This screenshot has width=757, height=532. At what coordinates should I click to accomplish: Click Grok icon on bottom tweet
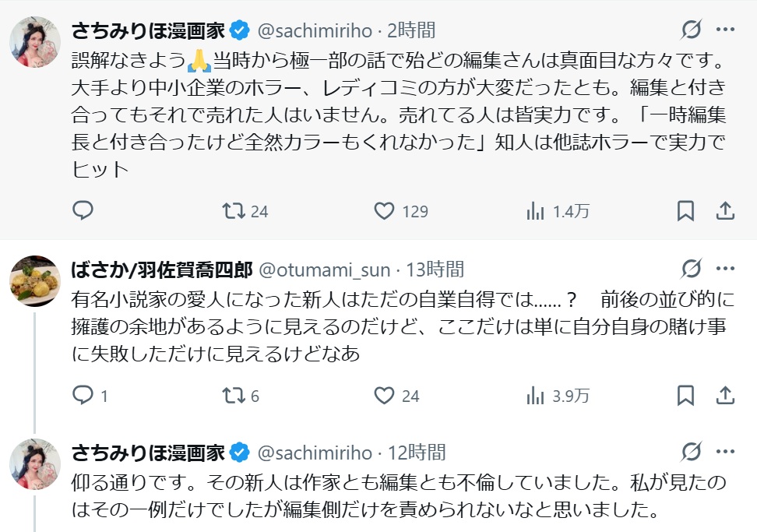pos(691,451)
